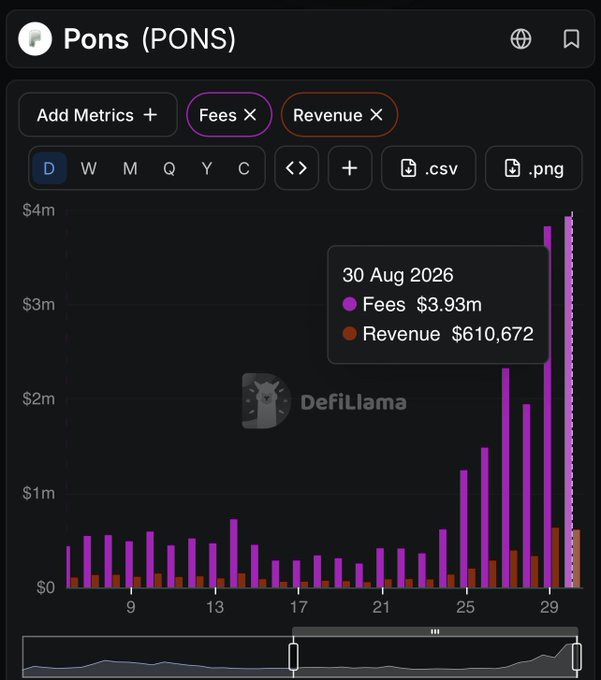Click the '30 Aug 2026' tooltip date
Screen dimensions: 601x680
pyautogui.click(x=398, y=275)
